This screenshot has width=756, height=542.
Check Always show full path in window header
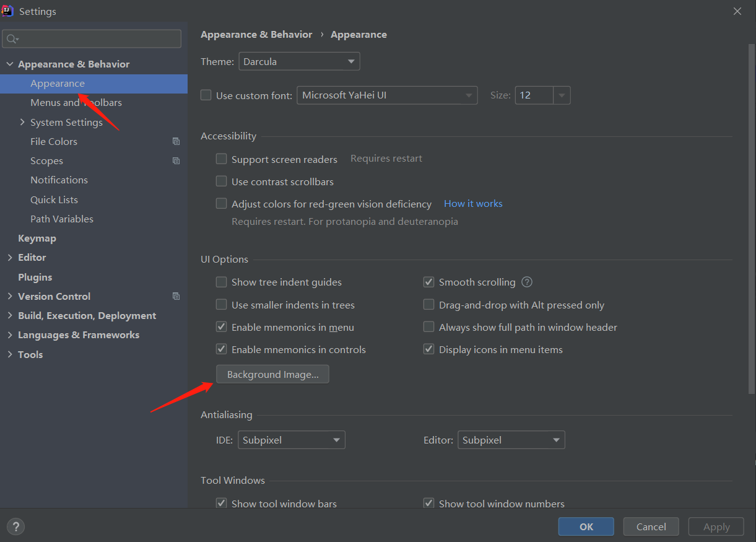tap(428, 327)
